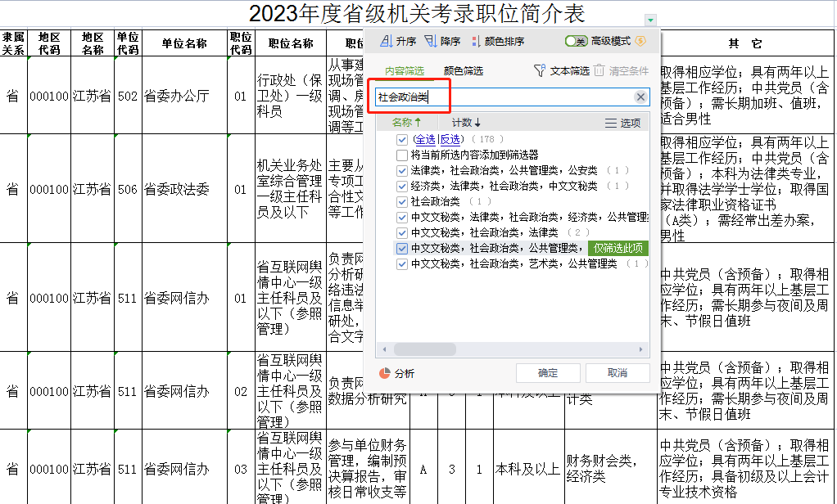Viewport: 837px width, 504px height.
Task: Click the green filter dropdown arrow below the title
Action: pyautogui.click(x=650, y=20)
